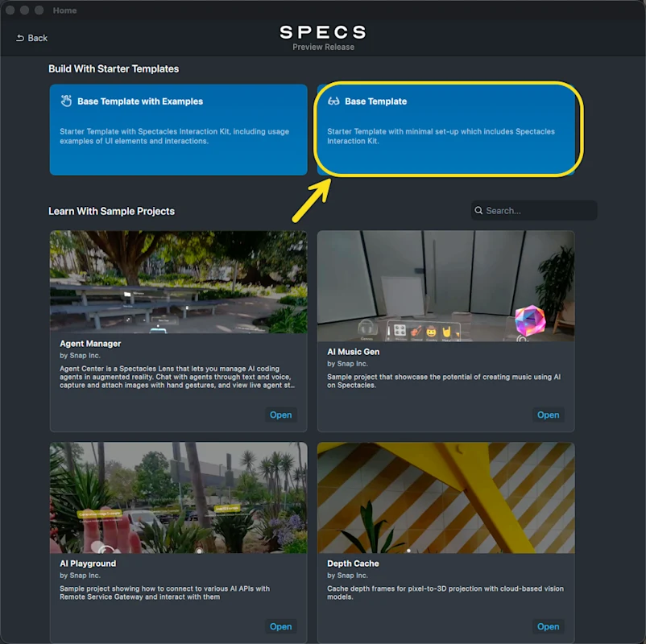Click the Depth Cache title text
646x644 pixels.
click(353, 563)
